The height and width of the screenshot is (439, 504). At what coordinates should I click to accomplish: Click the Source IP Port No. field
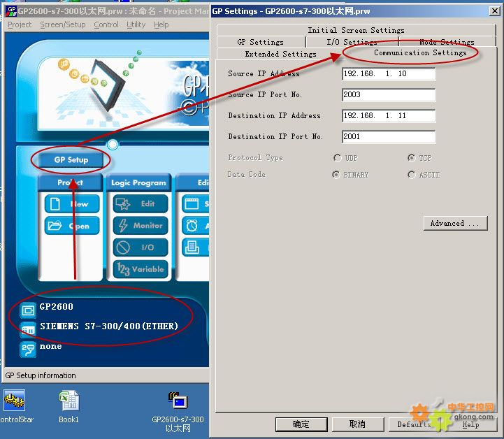(x=389, y=95)
